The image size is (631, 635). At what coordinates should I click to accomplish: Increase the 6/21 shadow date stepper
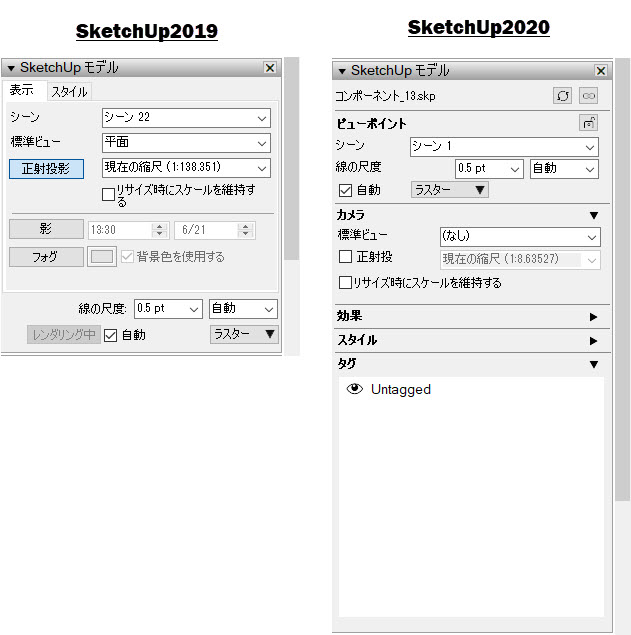[245, 226]
